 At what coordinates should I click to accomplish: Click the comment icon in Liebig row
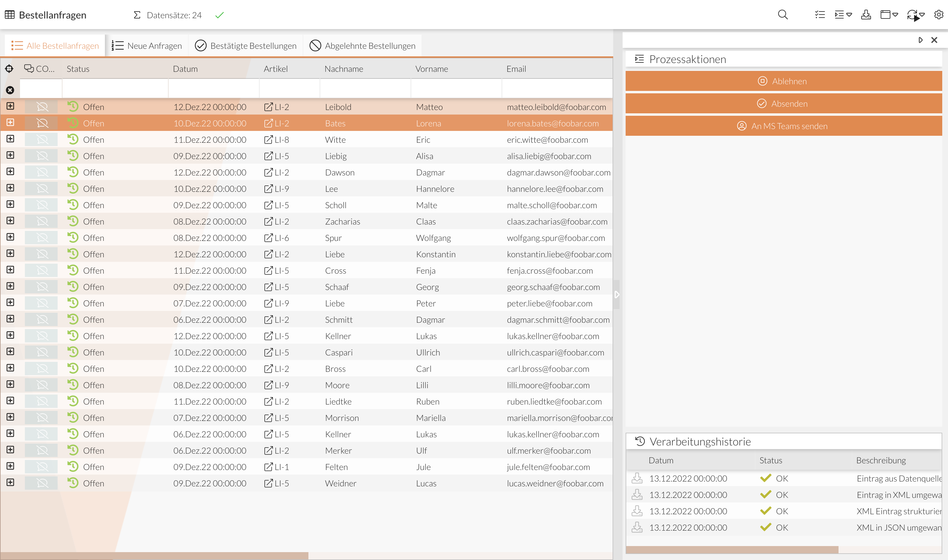point(42,156)
